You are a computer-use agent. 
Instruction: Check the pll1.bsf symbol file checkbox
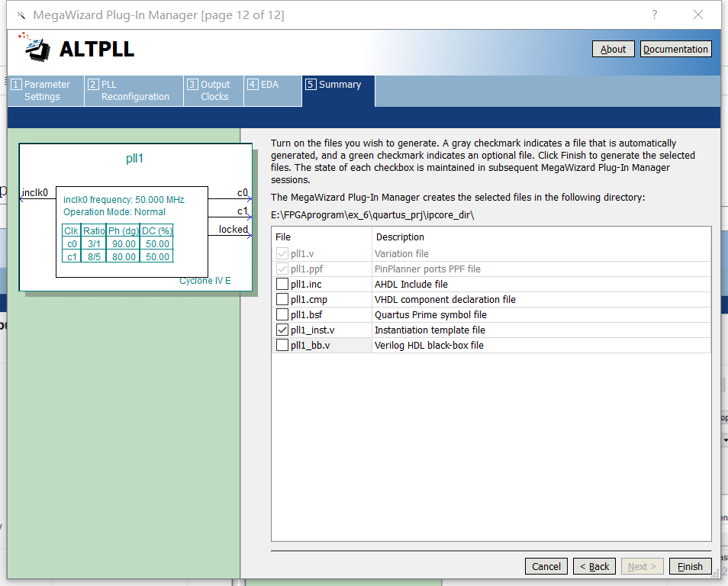[x=282, y=314]
